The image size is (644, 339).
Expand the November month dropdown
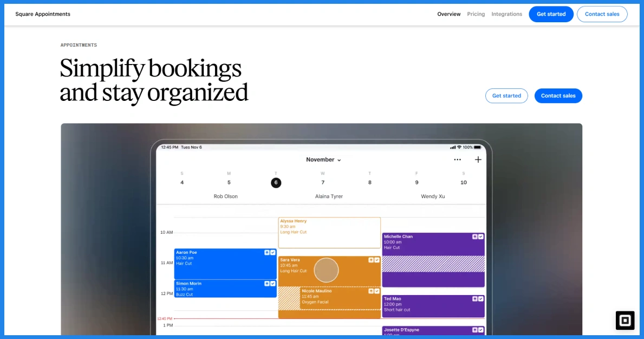click(x=323, y=159)
